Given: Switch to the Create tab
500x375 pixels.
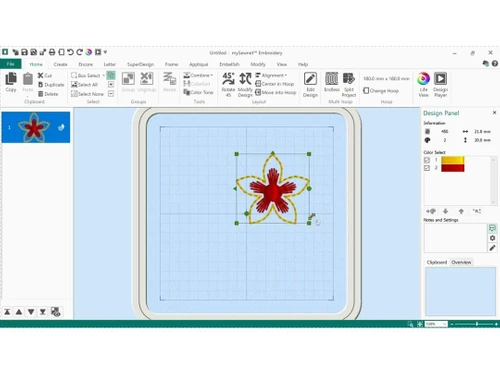Looking at the screenshot, I should tap(60, 64).
